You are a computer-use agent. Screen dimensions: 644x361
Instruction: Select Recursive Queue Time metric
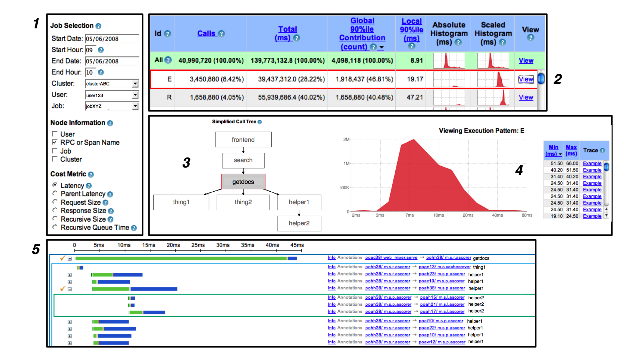coord(55,227)
